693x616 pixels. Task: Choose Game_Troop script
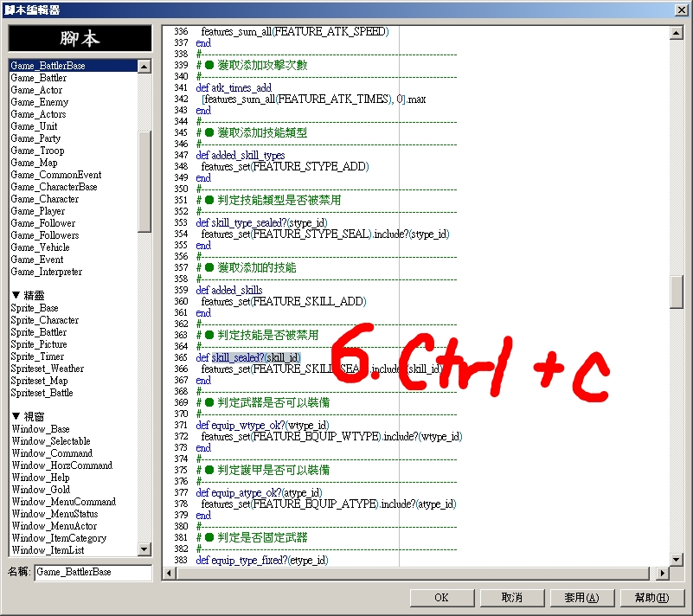pos(37,151)
